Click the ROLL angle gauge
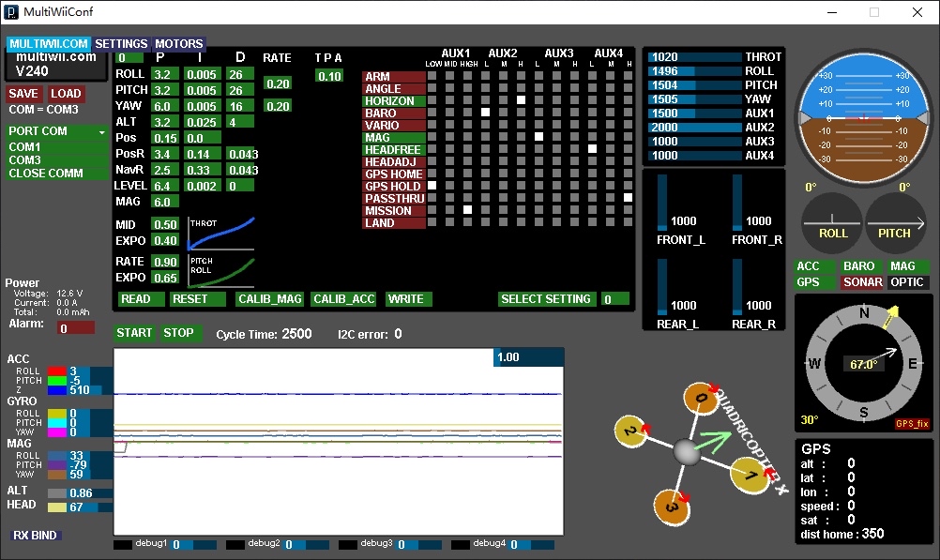 point(832,223)
